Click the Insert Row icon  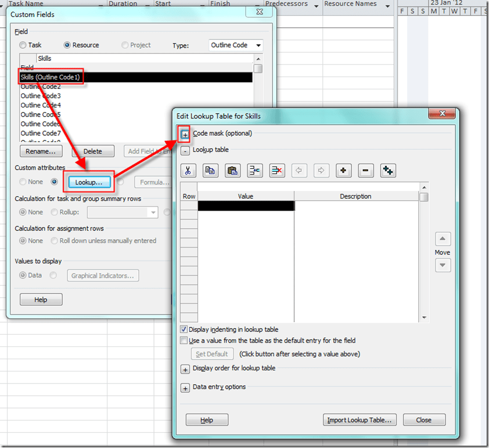[x=255, y=171]
